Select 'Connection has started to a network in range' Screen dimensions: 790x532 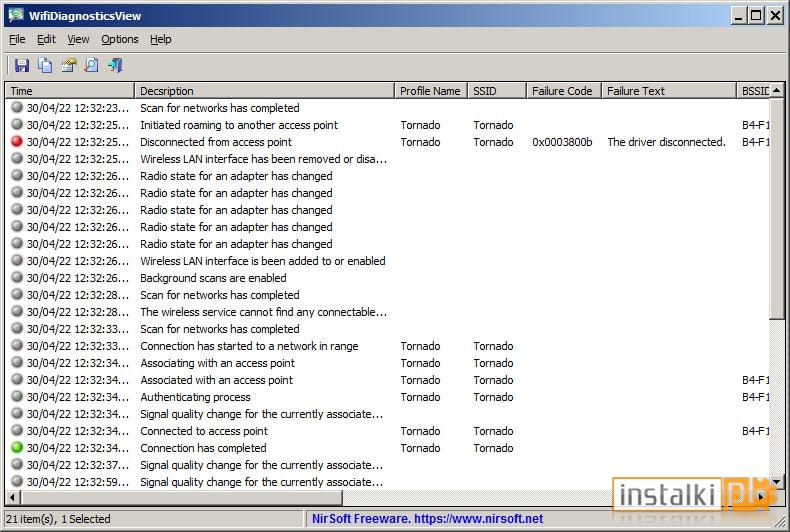click(249, 346)
